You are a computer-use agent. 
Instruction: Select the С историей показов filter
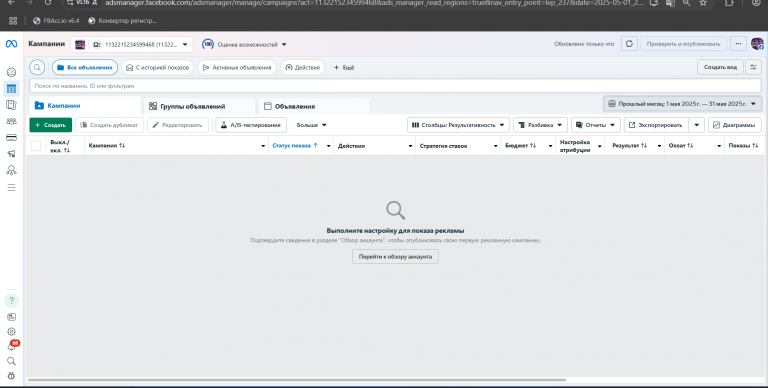pyautogui.click(x=158, y=68)
